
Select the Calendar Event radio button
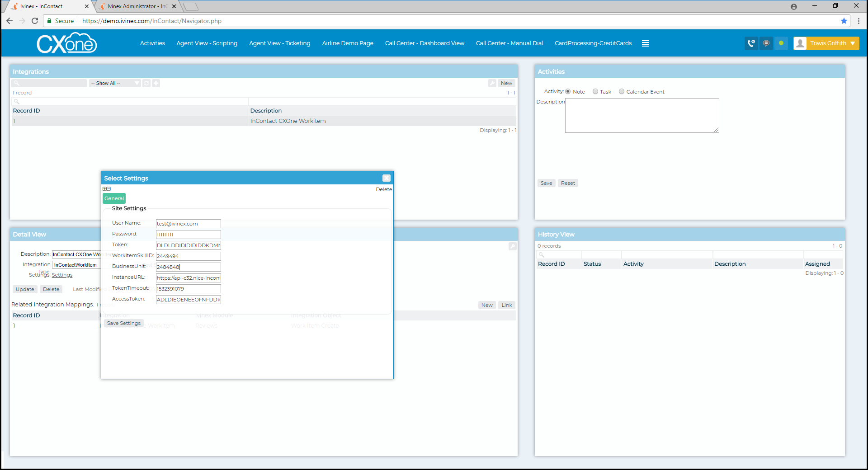pos(622,91)
